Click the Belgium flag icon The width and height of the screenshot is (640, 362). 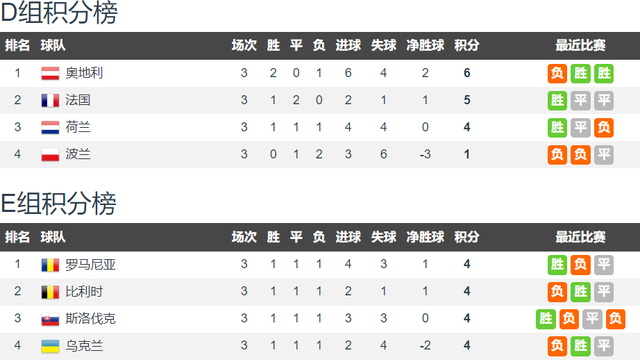(50, 292)
